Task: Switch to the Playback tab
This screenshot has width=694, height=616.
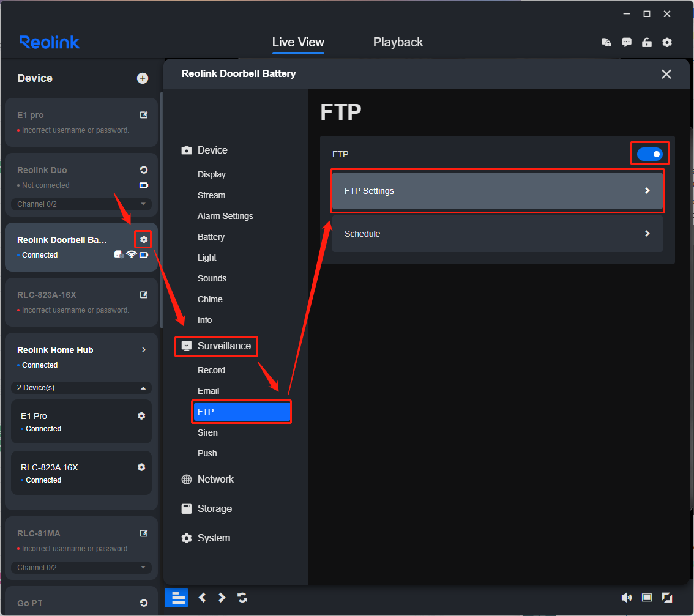Action: pyautogui.click(x=398, y=42)
